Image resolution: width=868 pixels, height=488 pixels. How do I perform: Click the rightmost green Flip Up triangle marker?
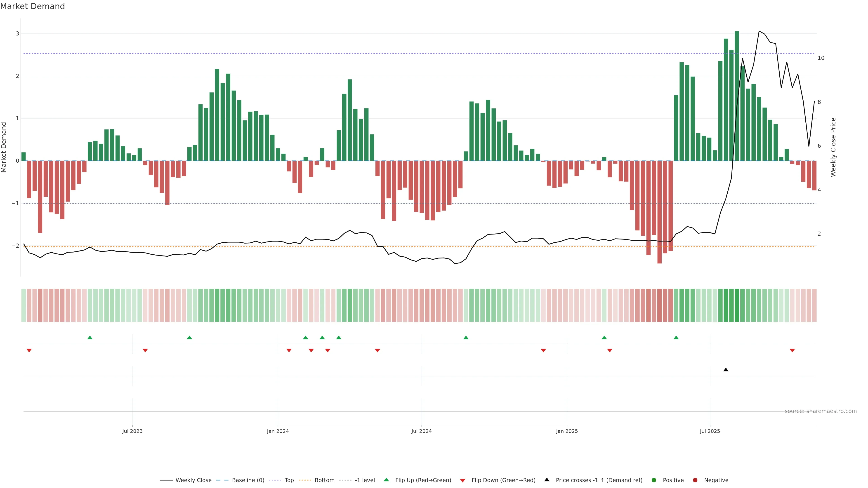click(x=676, y=338)
